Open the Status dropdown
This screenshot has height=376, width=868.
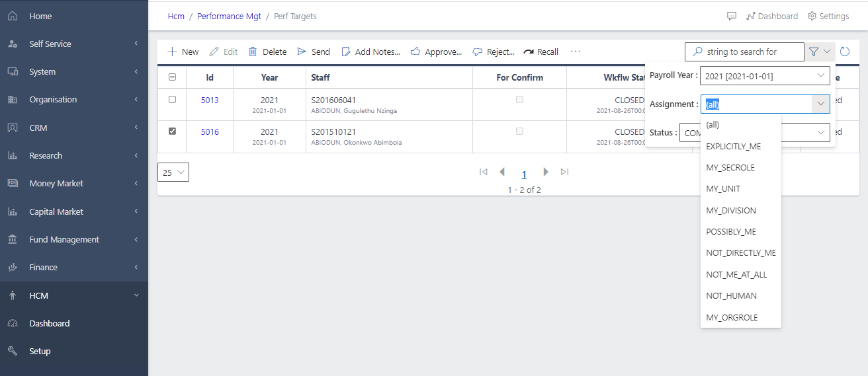755,133
